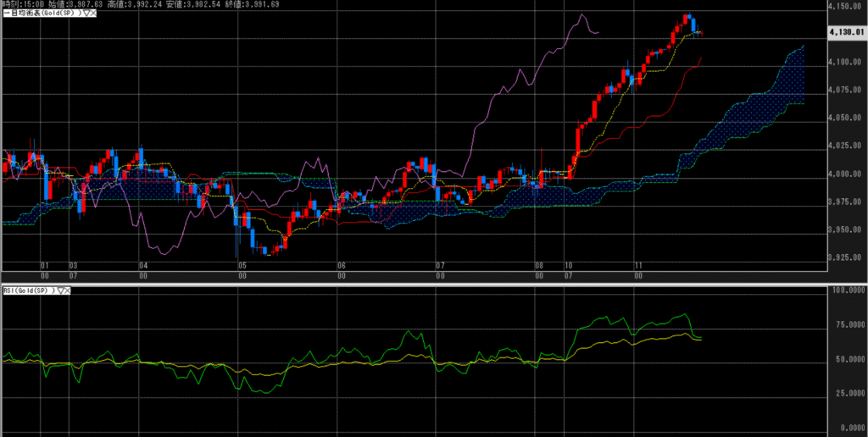Click the 4,000.00 level on price axis
This screenshot has height=437, width=868.
click(845, 174)
